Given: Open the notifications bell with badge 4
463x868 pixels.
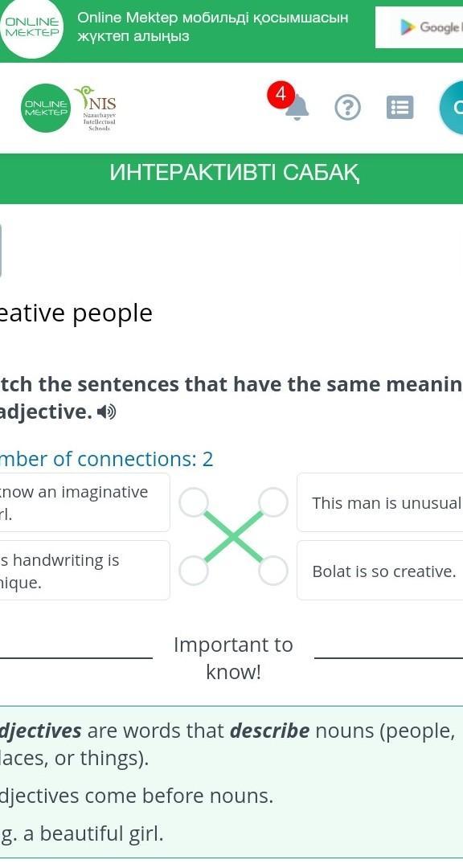Looking at the screenshot, I should click(297, 107).
